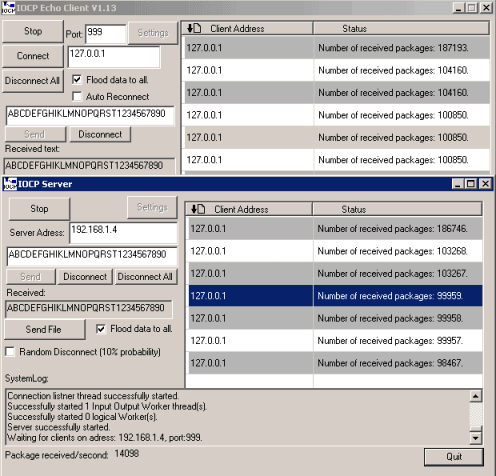Image resolution: width=496 pixels, height=476 pixels.
Task: Focus the IOCP Server message text field
Action: point(92,256)
